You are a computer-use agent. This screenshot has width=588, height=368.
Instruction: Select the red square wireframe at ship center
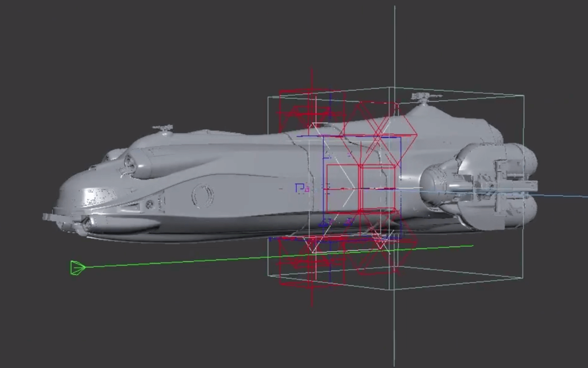point(377,188)
